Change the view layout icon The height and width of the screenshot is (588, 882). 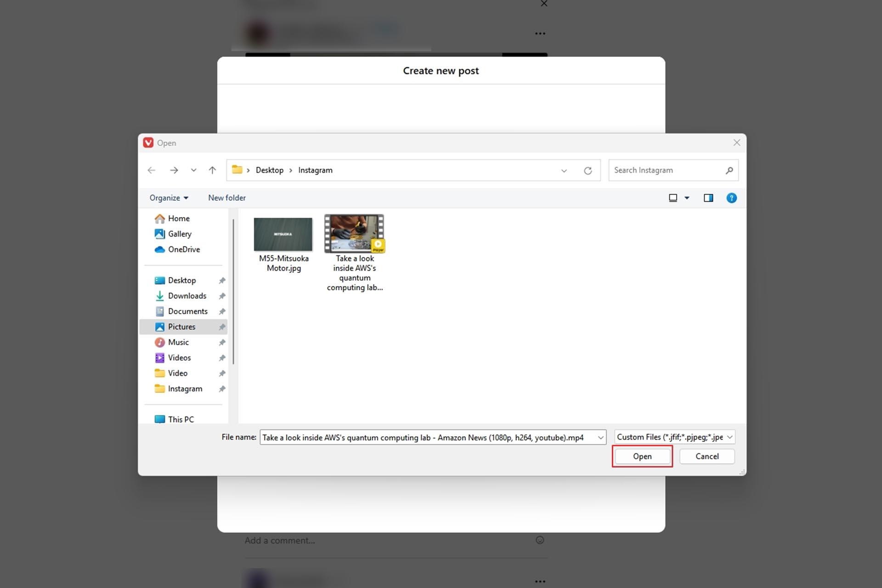[x=673, y=198]
